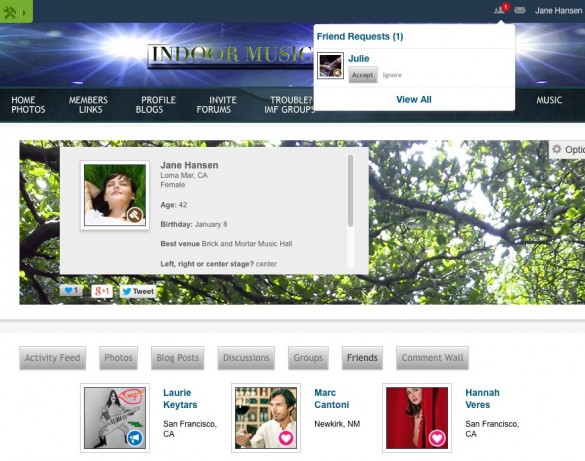Open Julie's profile thumbnail
Screen dimensions: 585x461
330,66
